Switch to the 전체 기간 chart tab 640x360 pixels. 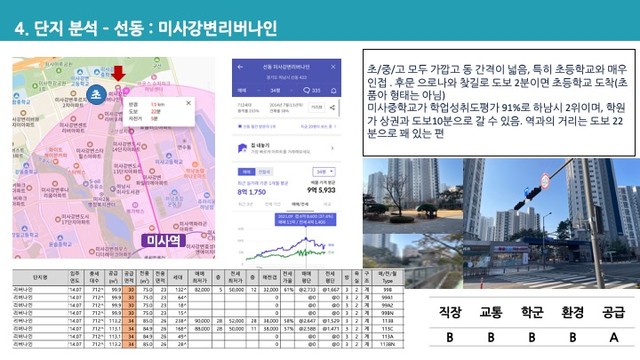(272, 204)
